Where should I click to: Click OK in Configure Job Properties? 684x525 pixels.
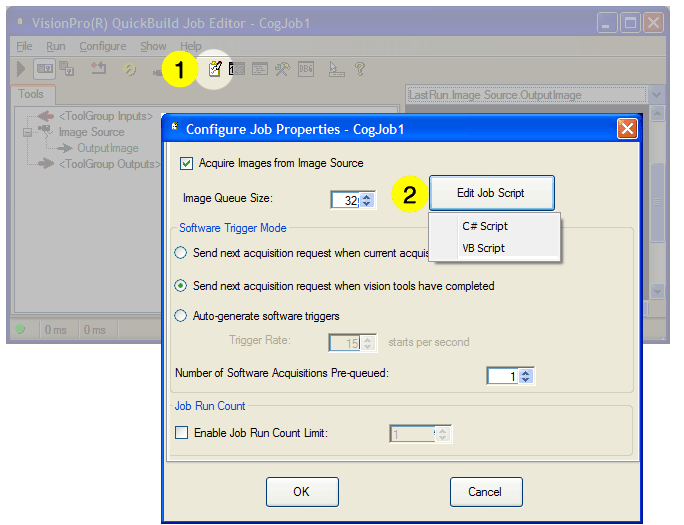[x=302, y=492]
